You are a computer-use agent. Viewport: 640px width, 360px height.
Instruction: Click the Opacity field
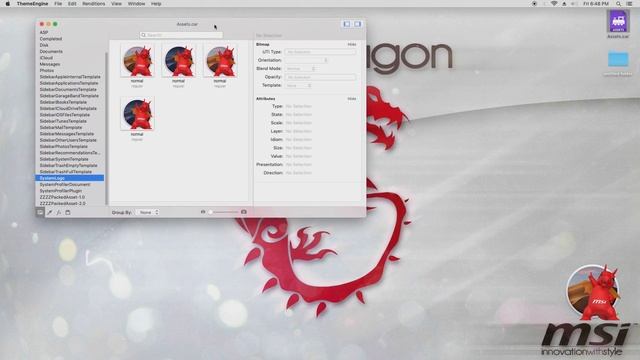pos(320,77)
